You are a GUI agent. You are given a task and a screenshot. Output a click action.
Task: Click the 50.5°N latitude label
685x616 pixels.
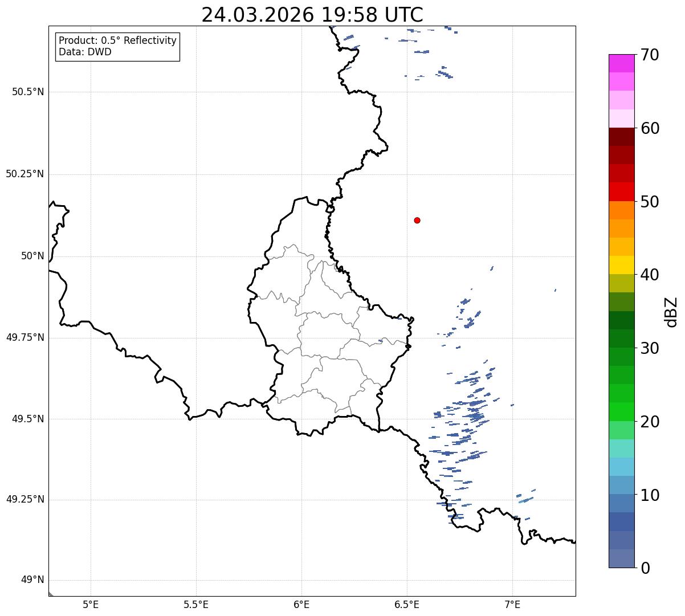[28, 92]
